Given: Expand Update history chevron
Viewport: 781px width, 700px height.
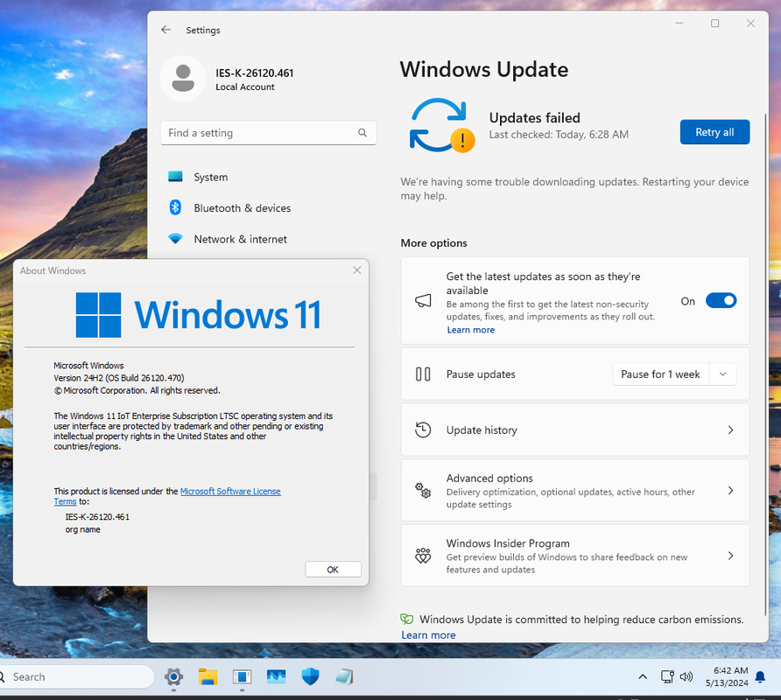Looking at the screenshot, I should click(x=730, y=430).
